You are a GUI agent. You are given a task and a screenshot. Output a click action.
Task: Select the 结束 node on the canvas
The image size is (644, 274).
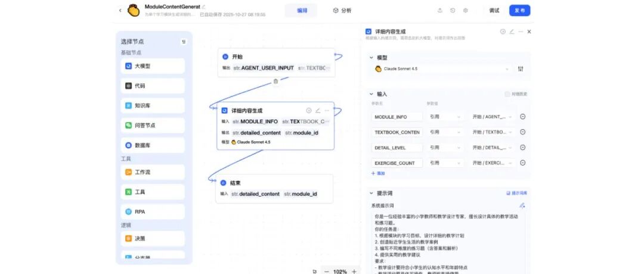(274, 189)
